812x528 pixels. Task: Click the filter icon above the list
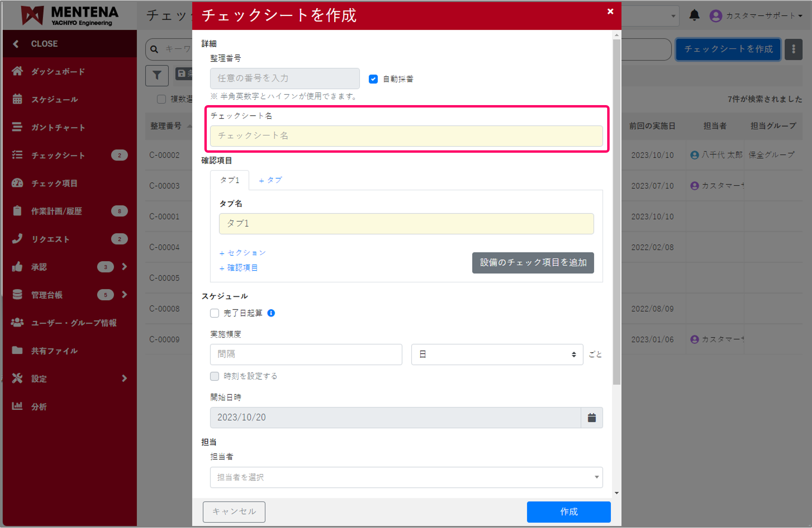coord(157,75)
